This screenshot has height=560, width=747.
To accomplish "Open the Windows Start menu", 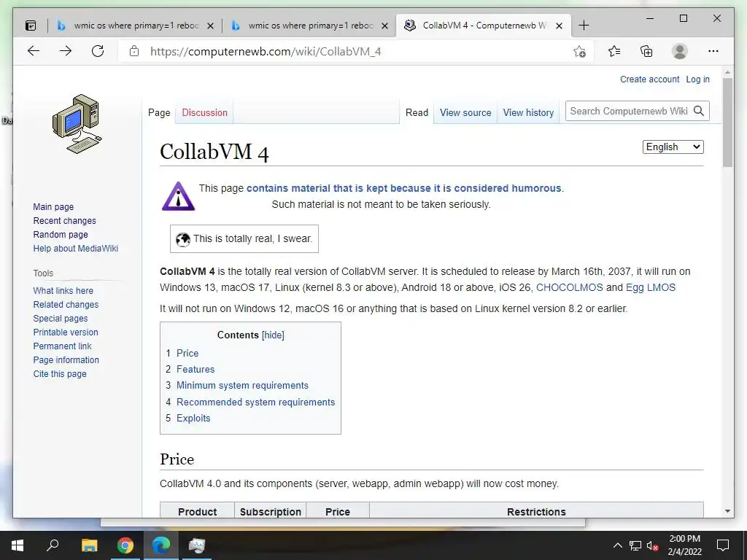I will 18,545.
